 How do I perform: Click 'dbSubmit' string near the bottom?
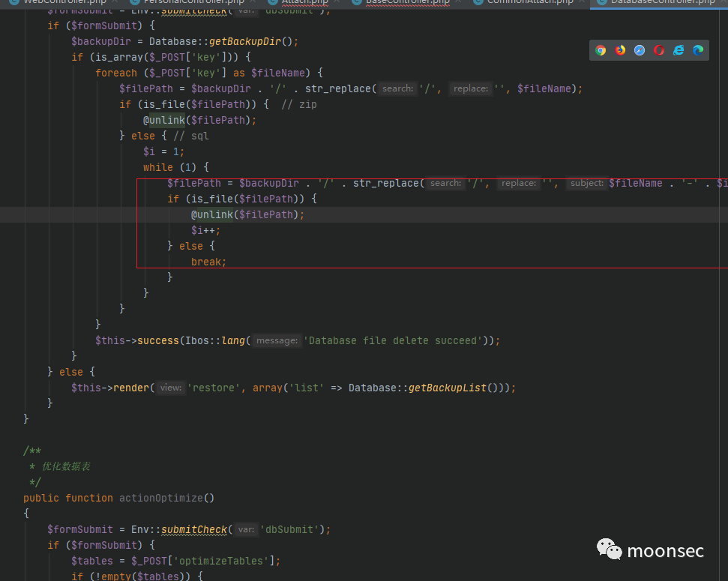(289, 529)
